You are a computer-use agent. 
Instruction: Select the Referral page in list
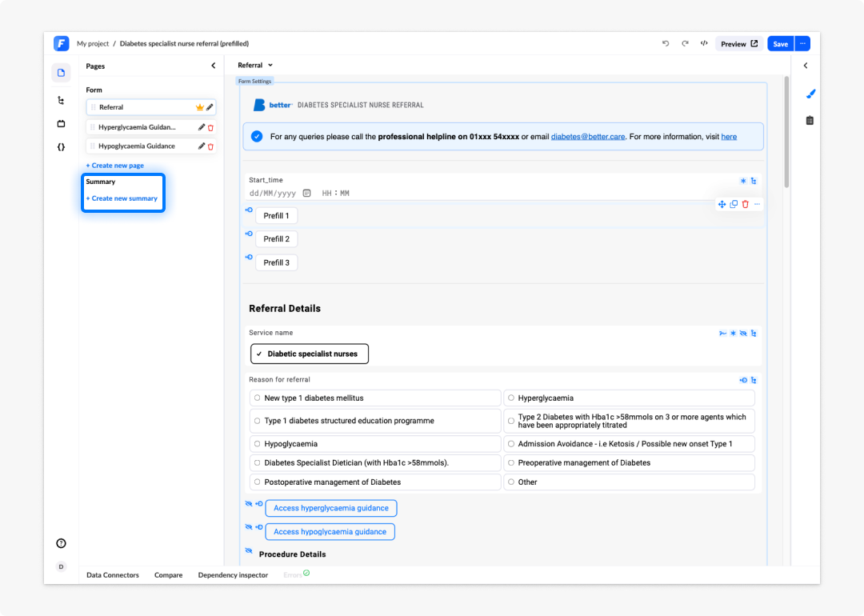(x=151, y=107)
